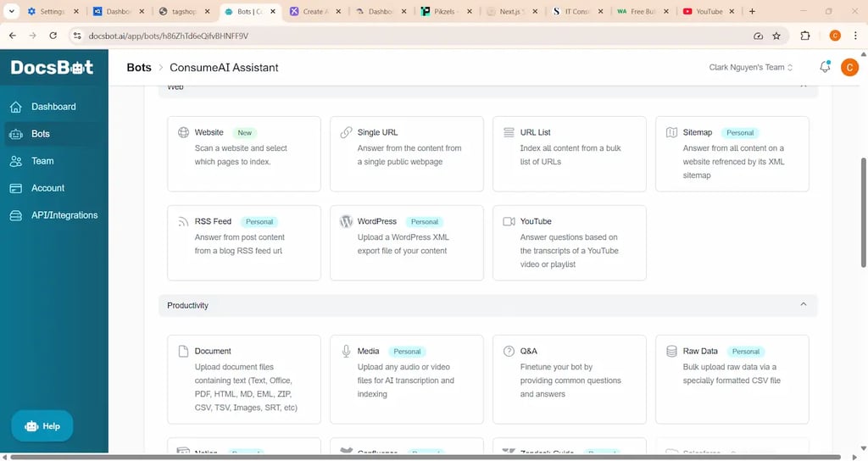Click the Bots breadcrumb link

pos(139,68)
